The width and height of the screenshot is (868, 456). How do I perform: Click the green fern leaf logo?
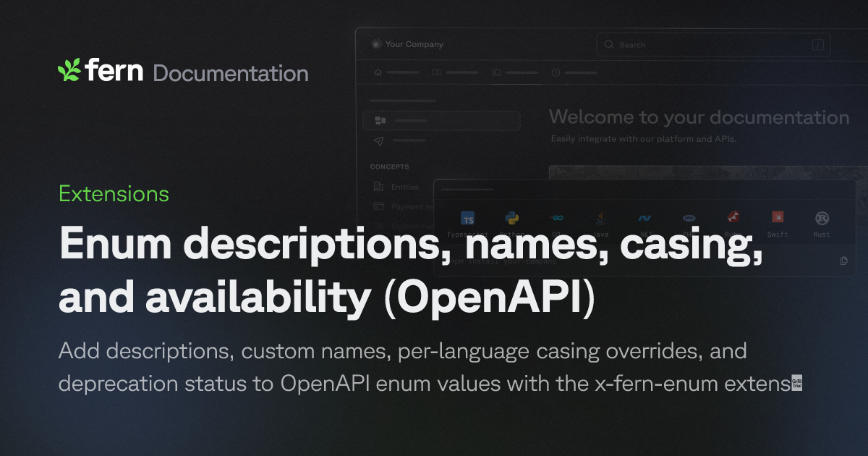tap(69, 70)
